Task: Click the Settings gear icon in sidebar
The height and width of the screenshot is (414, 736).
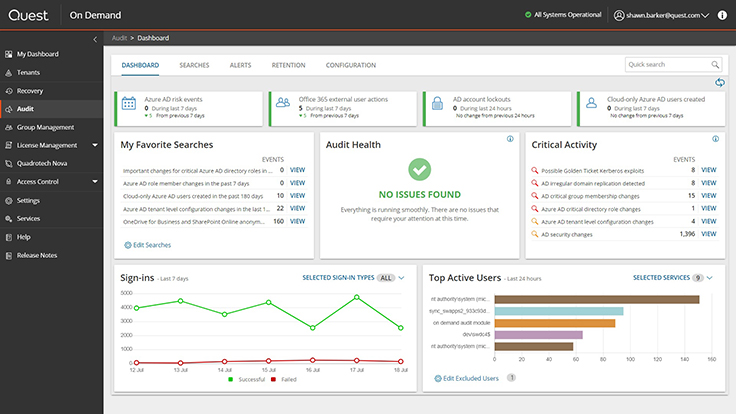Action: coord(8,200)
